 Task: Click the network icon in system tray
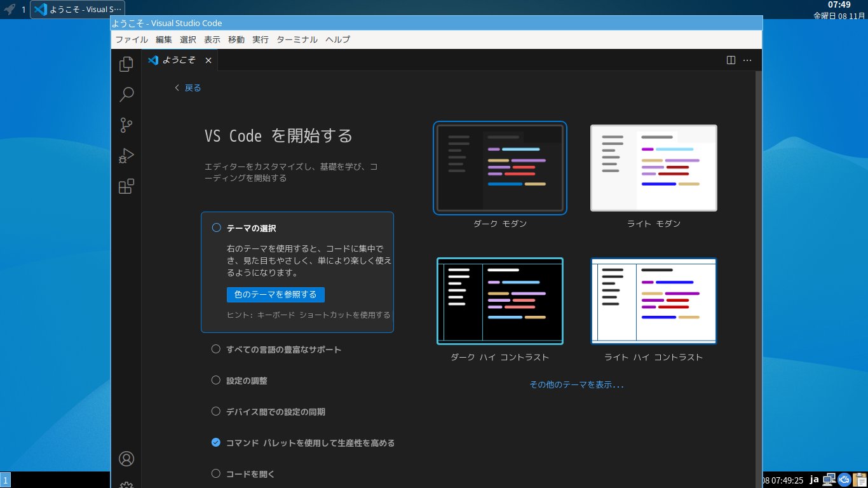829,480
